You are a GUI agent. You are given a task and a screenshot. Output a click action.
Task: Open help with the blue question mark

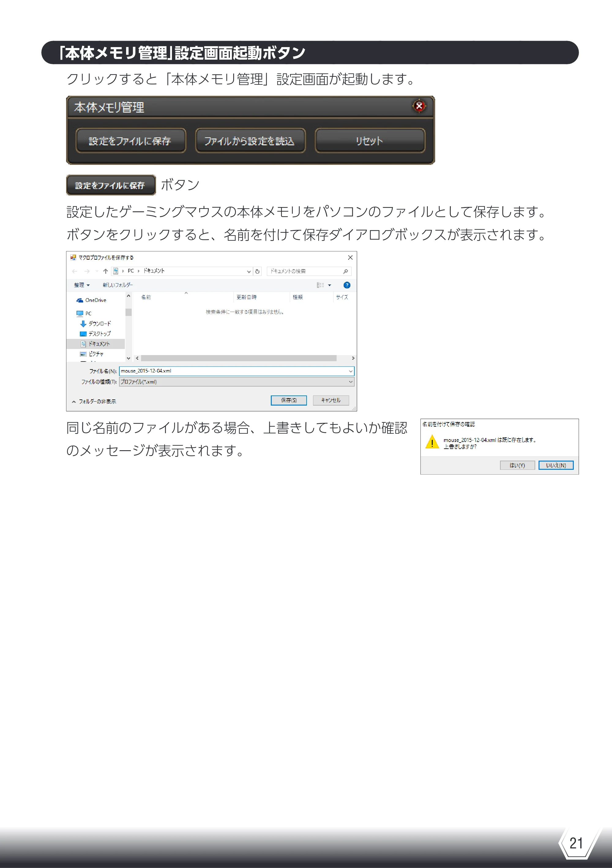pyautogui.click(x=347, y=285)
